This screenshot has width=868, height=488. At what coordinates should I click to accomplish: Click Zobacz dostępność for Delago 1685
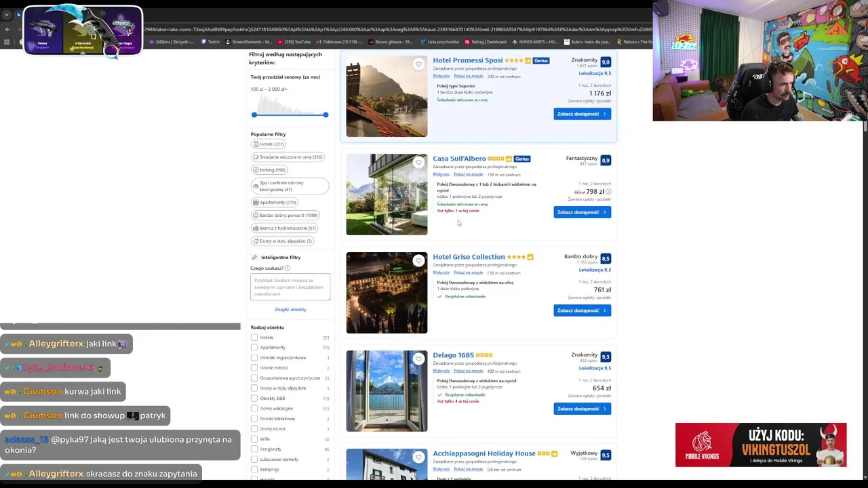(x=582, y=409)
